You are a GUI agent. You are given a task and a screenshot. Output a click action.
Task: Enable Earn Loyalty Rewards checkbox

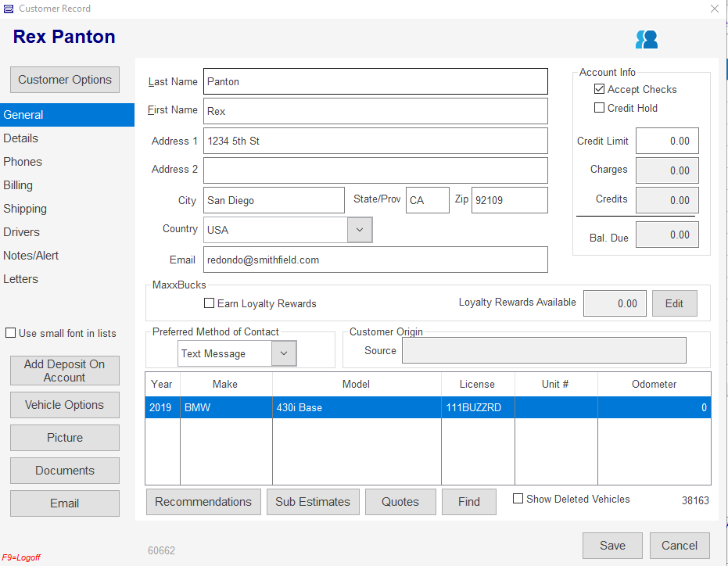pyautogui.click(x=210, y=303)
